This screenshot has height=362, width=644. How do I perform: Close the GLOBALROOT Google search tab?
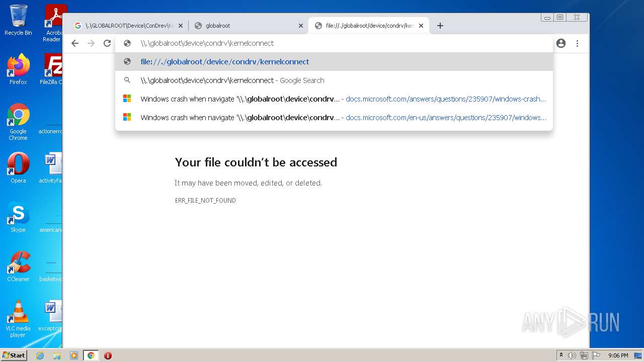181,26
